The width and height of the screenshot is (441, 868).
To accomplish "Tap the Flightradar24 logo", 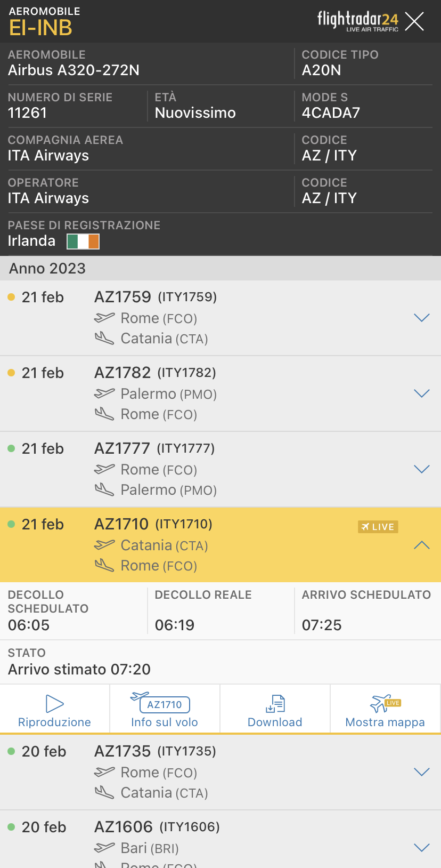I will coord(357,21).
